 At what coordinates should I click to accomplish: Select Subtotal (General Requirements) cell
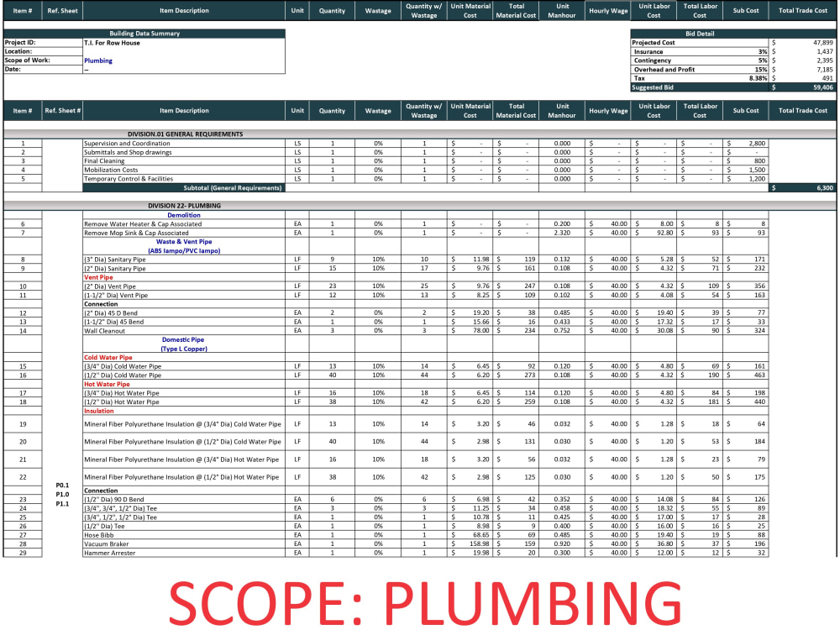184,188
